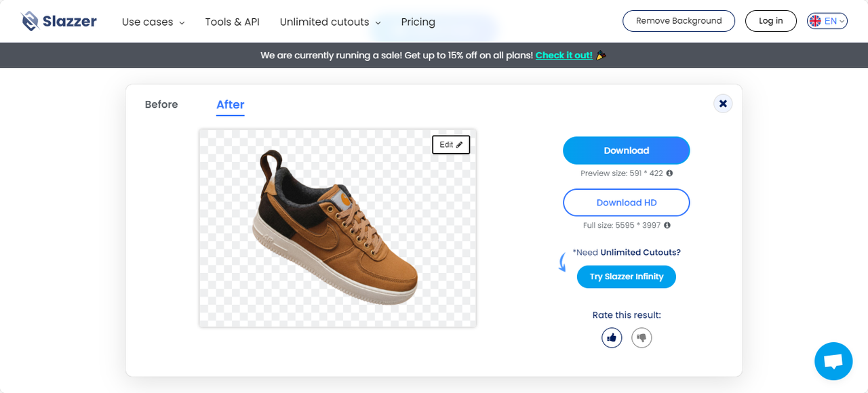This screenshot has width=868, height=393.
Task: Open Tools & API menu item
Action: pos(233,22)
